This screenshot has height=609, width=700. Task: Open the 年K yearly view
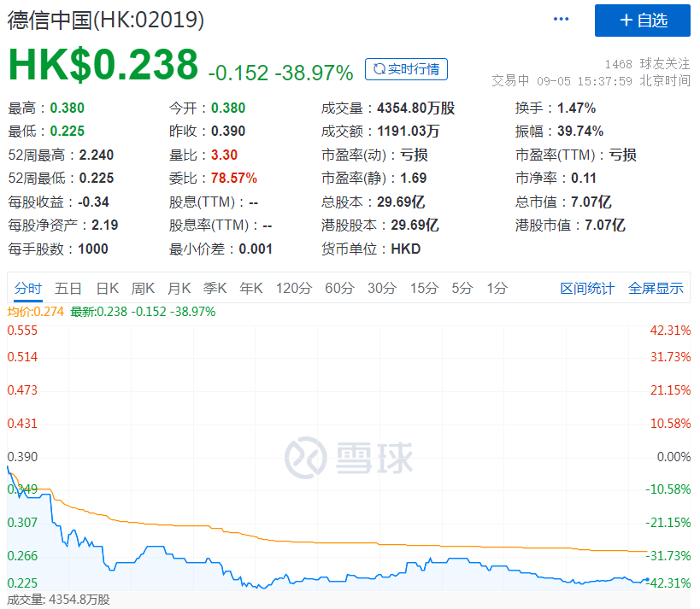(x=250, y=289)
